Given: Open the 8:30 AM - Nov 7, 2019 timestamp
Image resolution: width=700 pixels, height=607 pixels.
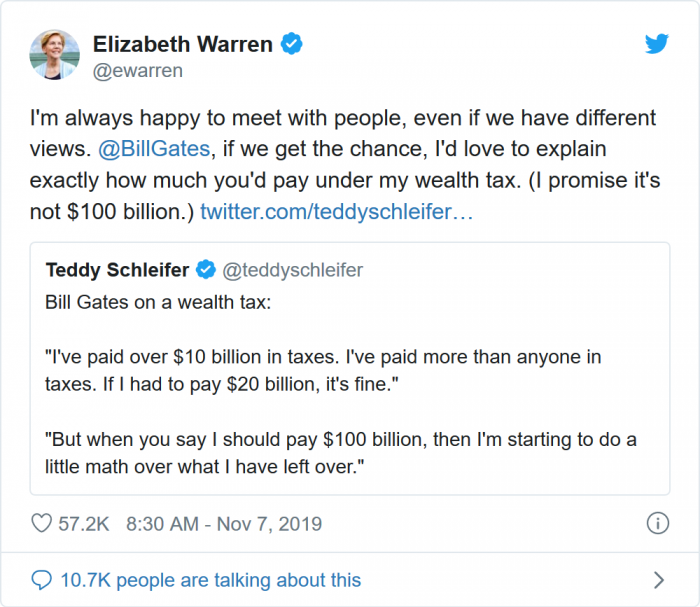Looking at the screenshot, I should pyautogui.click(x=224, y=524).
